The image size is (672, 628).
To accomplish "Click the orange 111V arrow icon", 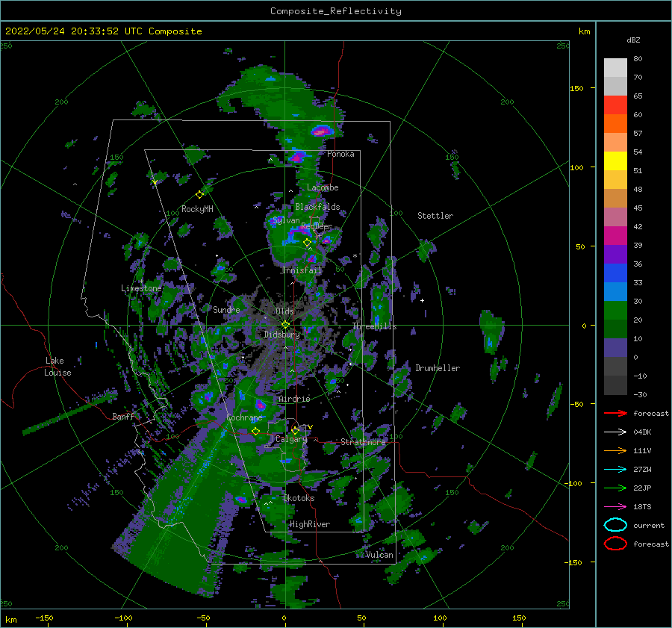I will click(615, 450).
